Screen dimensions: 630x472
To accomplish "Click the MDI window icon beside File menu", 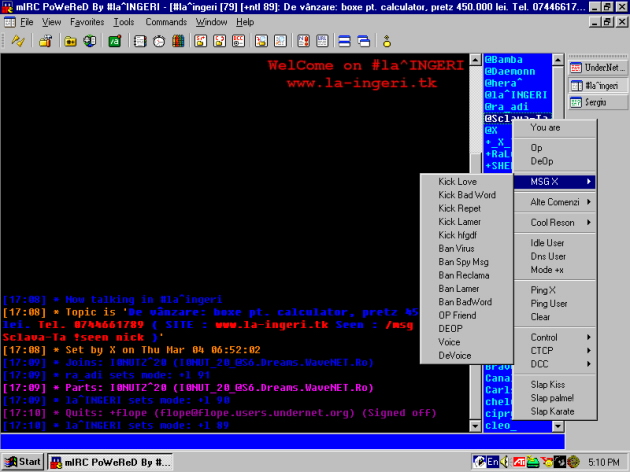I will pyautogui.click(x=10, y=22).
